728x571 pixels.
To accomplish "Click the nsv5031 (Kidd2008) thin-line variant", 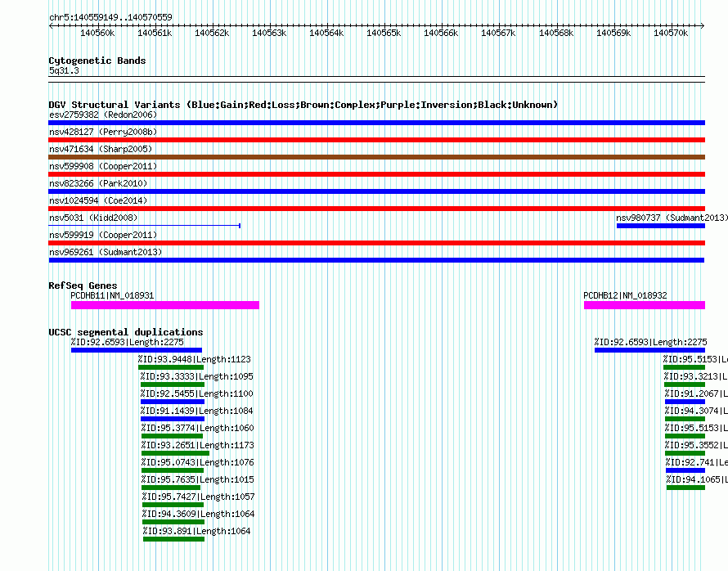I will point(145,226).
